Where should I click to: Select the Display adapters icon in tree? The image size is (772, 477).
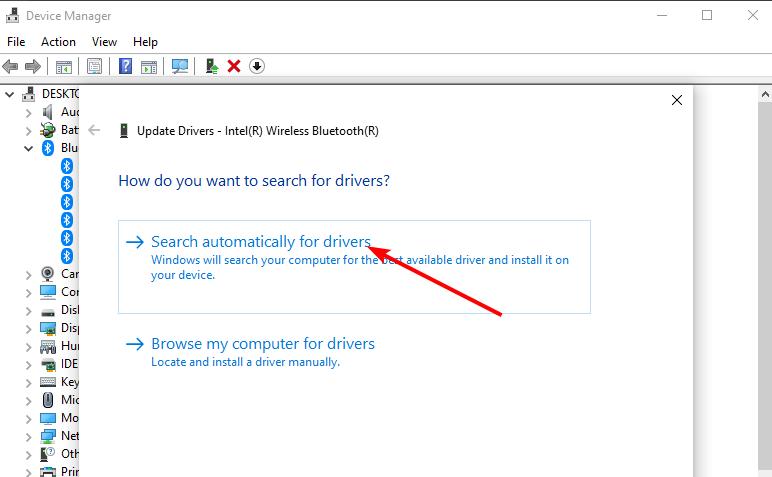click(48, 328)
